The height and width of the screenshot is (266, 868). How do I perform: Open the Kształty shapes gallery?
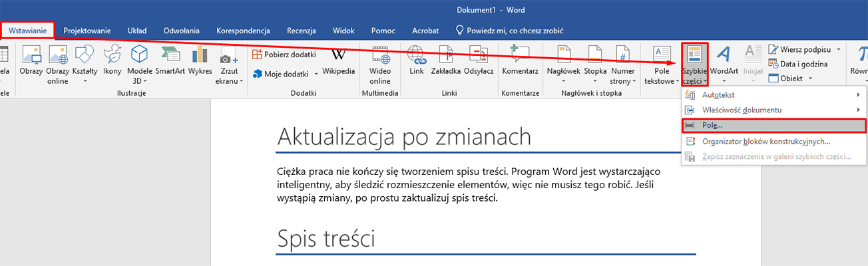tap(85, 63)
